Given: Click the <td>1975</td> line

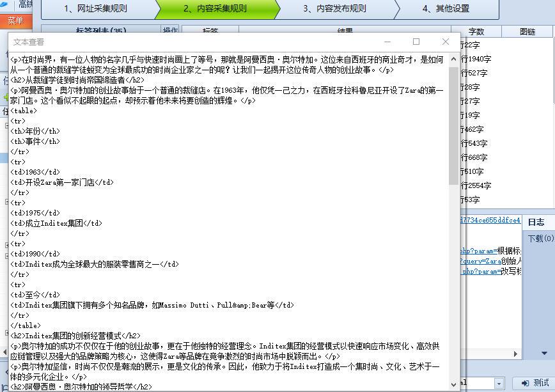Looking at the screenshot, I should [x=35, y=213].
